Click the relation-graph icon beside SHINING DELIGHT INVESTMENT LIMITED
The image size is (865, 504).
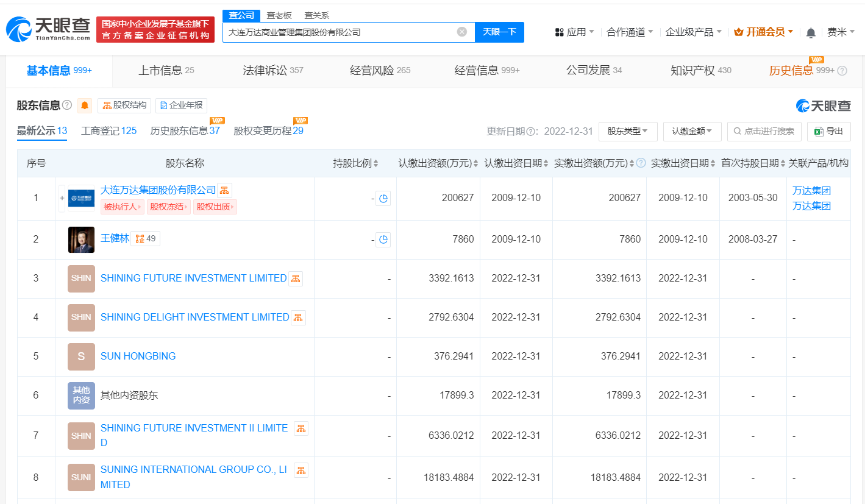298,317
